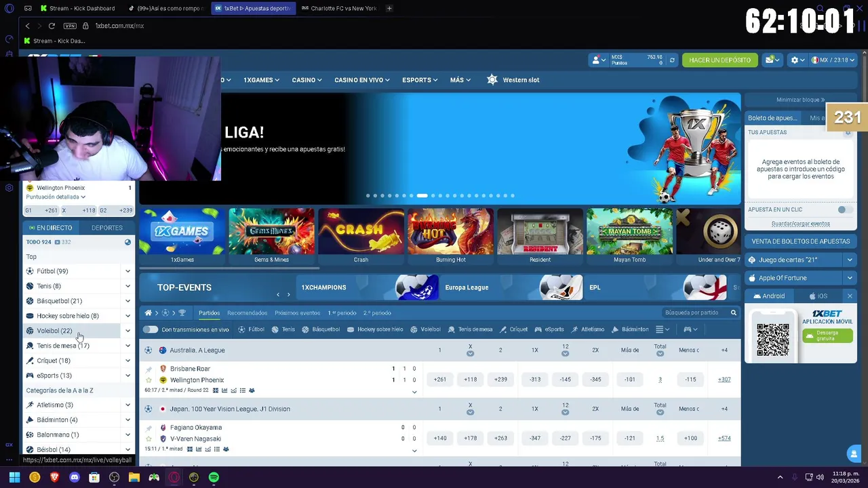Switch to Charlotte FC vs New York browser tab

[x=338, y=8]
